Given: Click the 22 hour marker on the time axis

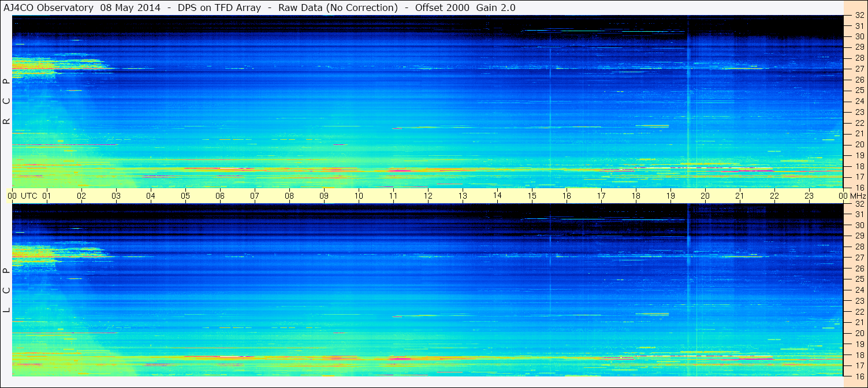Looking at the screenshot, I should pos(774,196).
